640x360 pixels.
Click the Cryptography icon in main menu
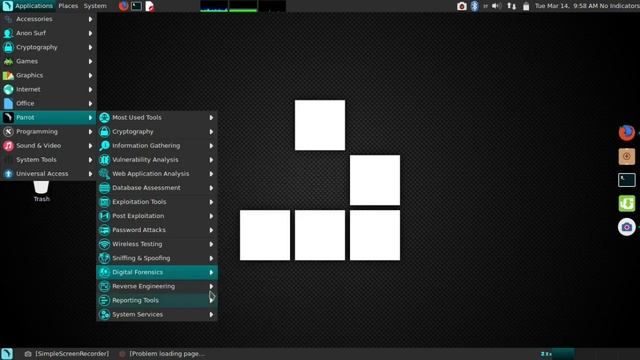pos(8,47)
